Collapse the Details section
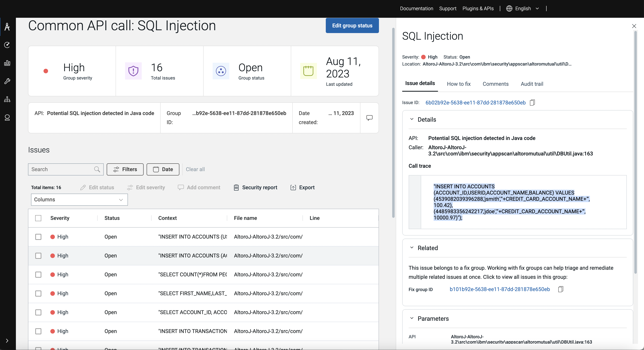Screen dimensions: 644x350 412,119
